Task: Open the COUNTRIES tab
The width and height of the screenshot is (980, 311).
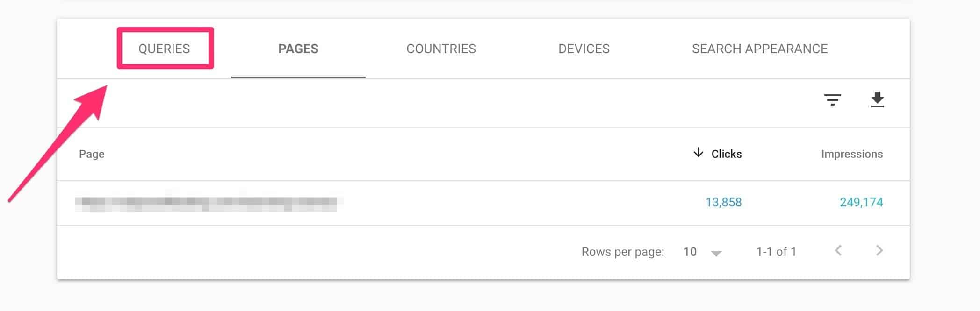Action: point(441,49)
